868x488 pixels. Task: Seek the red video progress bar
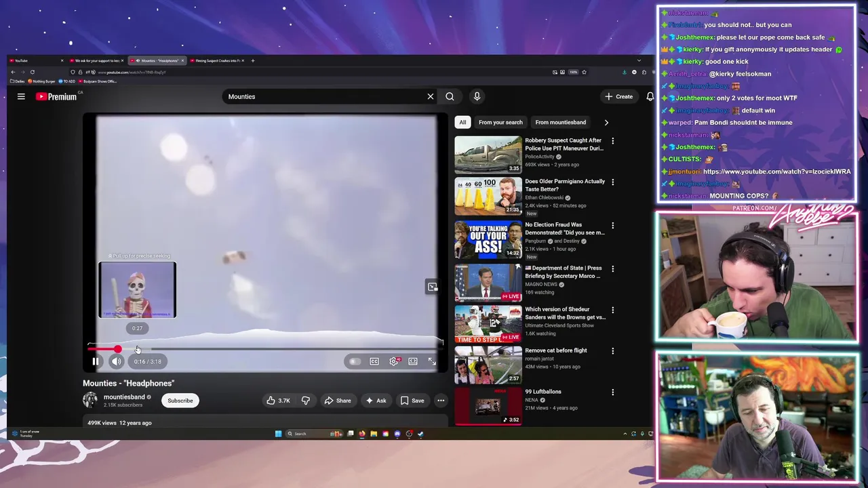click(x=264, y=349)
